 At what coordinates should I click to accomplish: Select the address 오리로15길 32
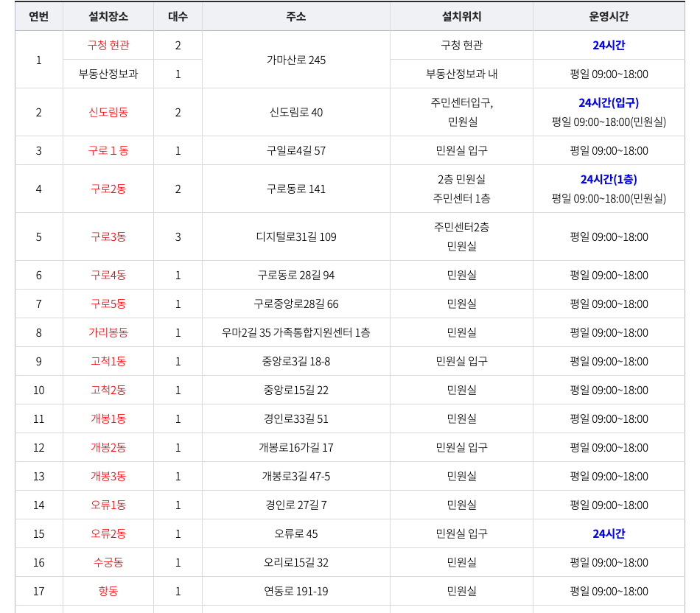[x=296, y=562]
